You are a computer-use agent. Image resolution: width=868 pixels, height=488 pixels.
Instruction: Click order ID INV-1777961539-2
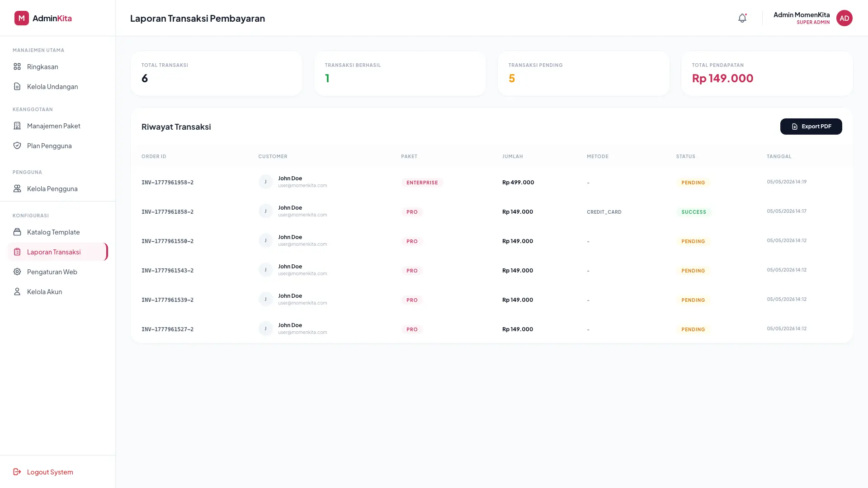[167, 300]
